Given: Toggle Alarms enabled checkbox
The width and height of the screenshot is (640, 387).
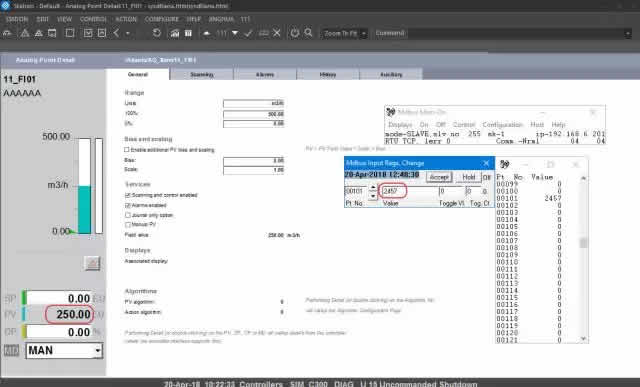Looking at the screenshot, I should click(128, 205).
